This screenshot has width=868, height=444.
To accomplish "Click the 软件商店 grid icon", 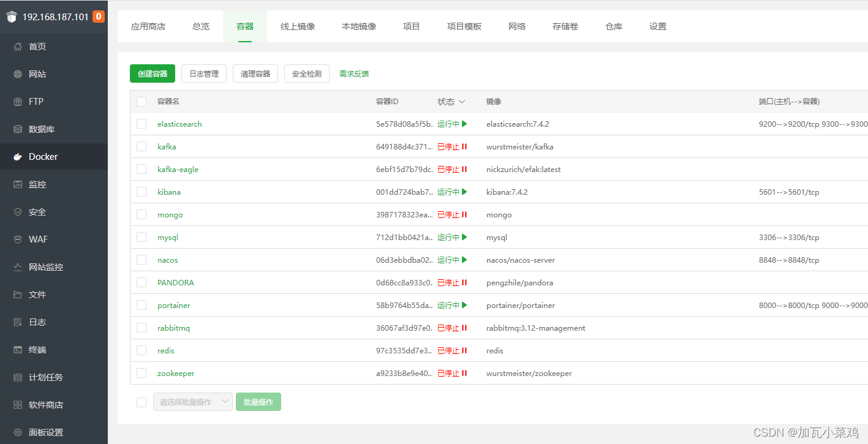I will [18, 405].
